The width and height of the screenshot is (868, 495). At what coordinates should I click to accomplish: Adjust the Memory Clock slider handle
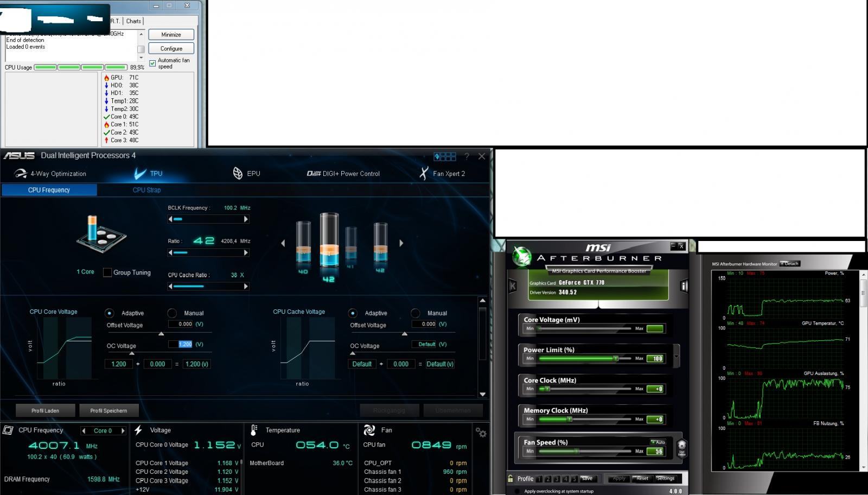[569, 419]
